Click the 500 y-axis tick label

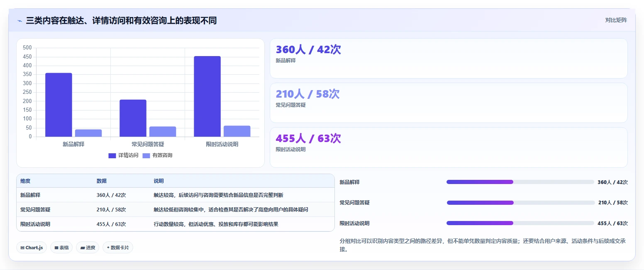pos(27,48)
